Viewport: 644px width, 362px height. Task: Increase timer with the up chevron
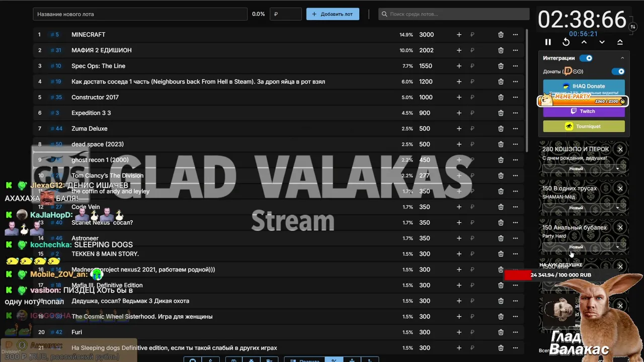(584, 42)
